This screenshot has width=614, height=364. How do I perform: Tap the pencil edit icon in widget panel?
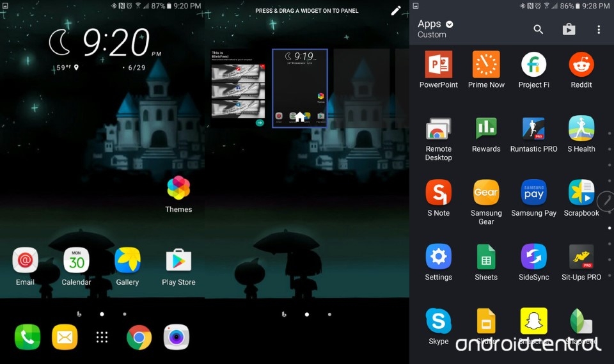click(396, 11)
